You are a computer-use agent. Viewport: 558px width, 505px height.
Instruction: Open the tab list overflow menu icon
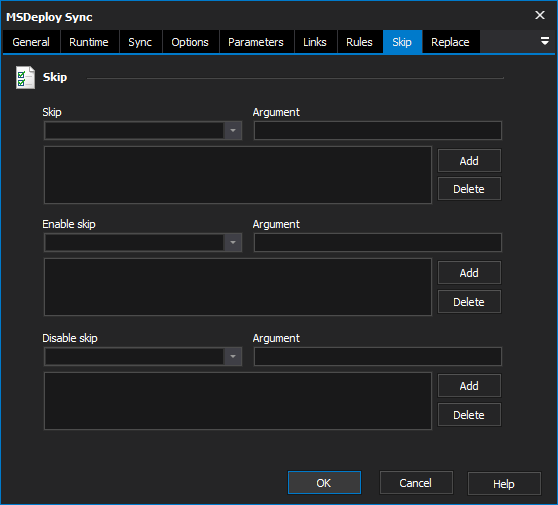[x=544, y=41]
